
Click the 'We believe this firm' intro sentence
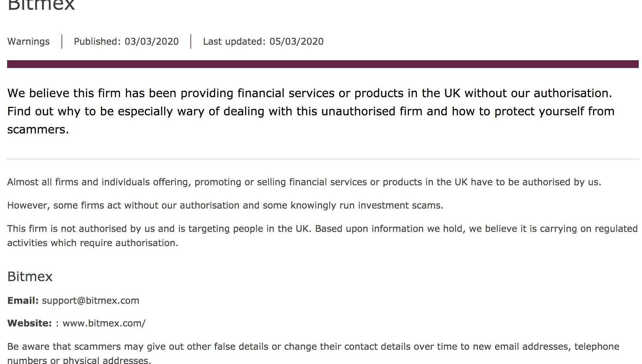pos(310,93)
